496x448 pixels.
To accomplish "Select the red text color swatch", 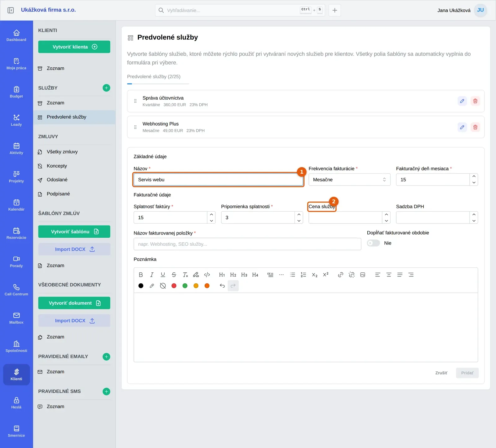I will (x=174, y=286).
